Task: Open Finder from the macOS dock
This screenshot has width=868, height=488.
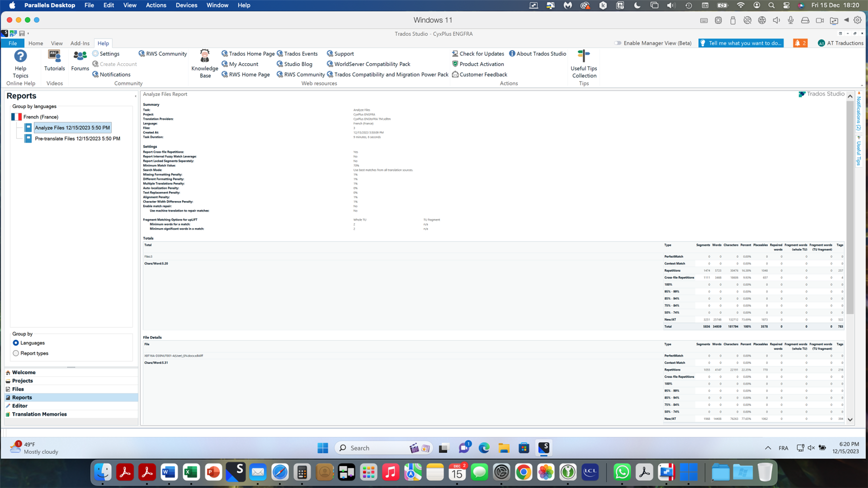Action: pos(103,472)
